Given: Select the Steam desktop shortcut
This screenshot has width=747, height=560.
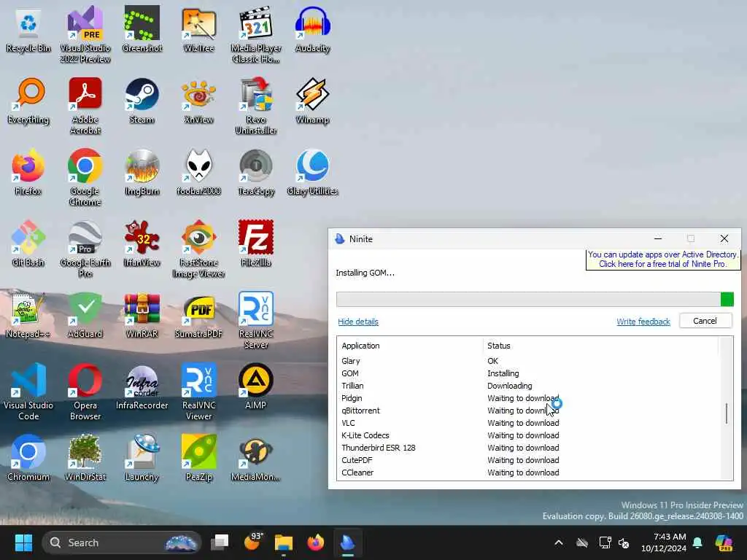Looking at the screenshot, I should click(142, 101).
